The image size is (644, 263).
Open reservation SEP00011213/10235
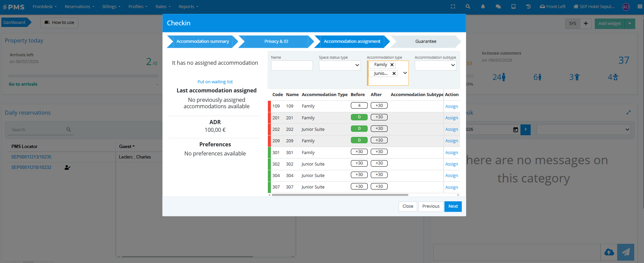pyautogui.click(x=31, y=157)
